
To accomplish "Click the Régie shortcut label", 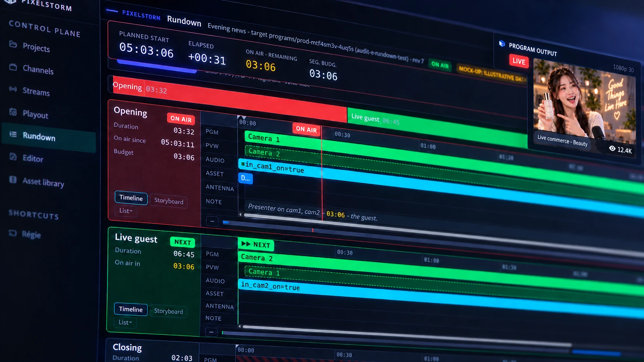I will tap(31, 234).
